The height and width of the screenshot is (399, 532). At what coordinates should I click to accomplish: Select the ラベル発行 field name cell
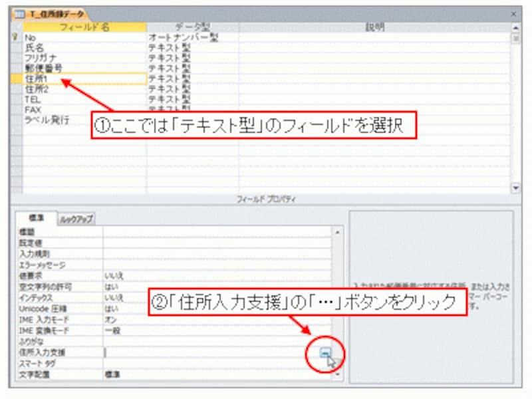coord(57,120)
